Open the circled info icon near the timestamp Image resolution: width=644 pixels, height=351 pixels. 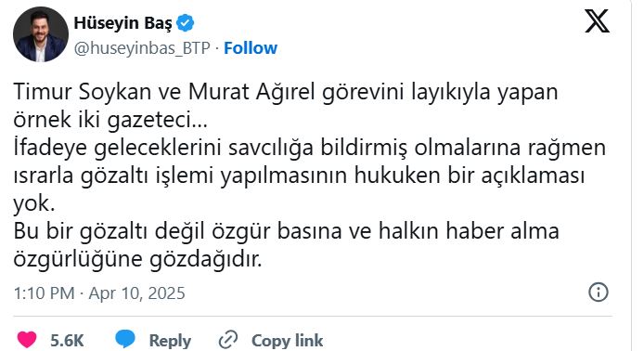point(598,292)
